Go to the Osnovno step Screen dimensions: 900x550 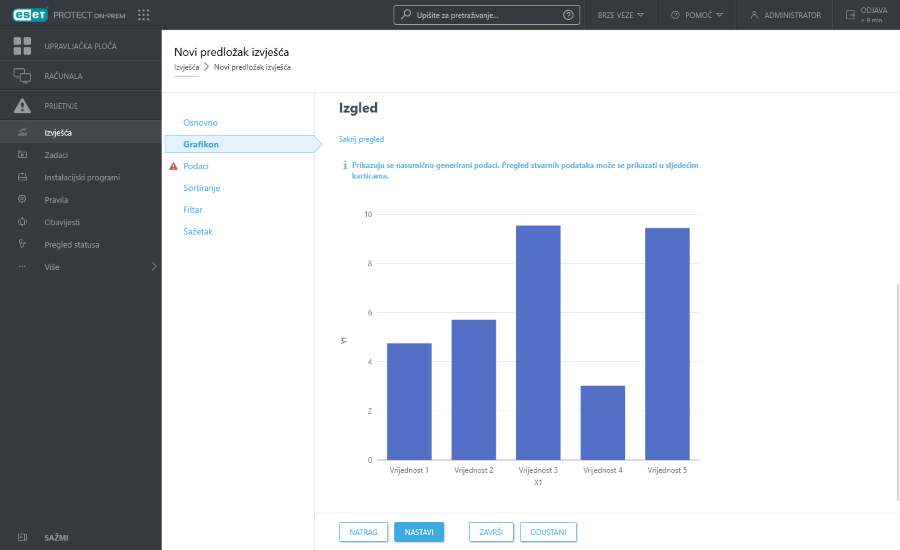(x=200, y=122)
